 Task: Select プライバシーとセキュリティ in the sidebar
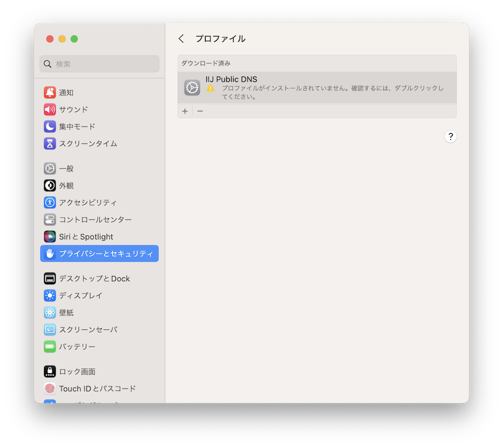[100, 253]
